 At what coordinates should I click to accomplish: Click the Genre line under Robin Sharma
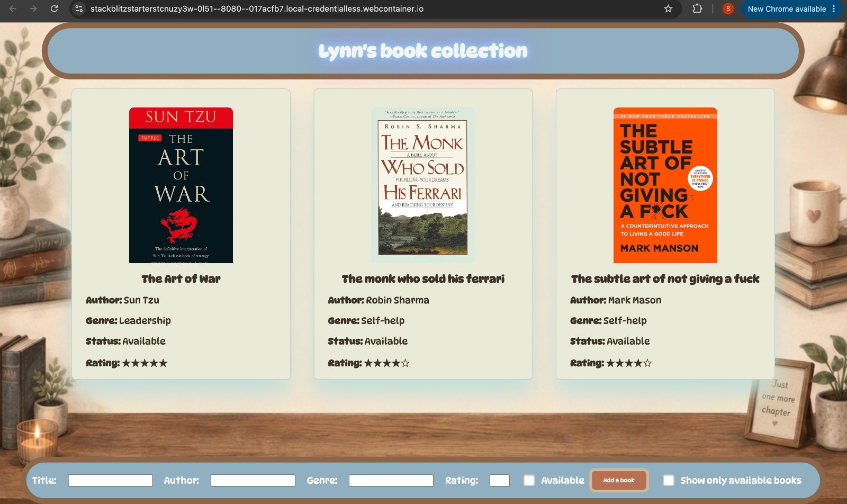tap(366, 321)
